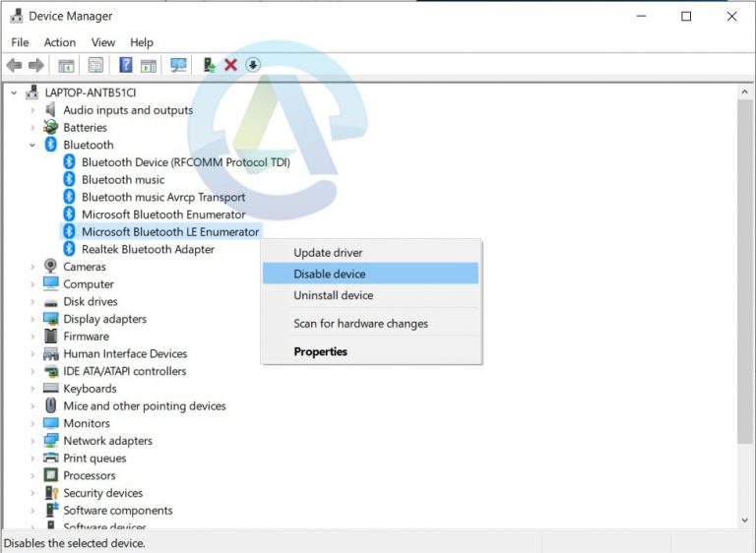Expand the Monitors category arrow
756x553 pixels.
(32, 423)
